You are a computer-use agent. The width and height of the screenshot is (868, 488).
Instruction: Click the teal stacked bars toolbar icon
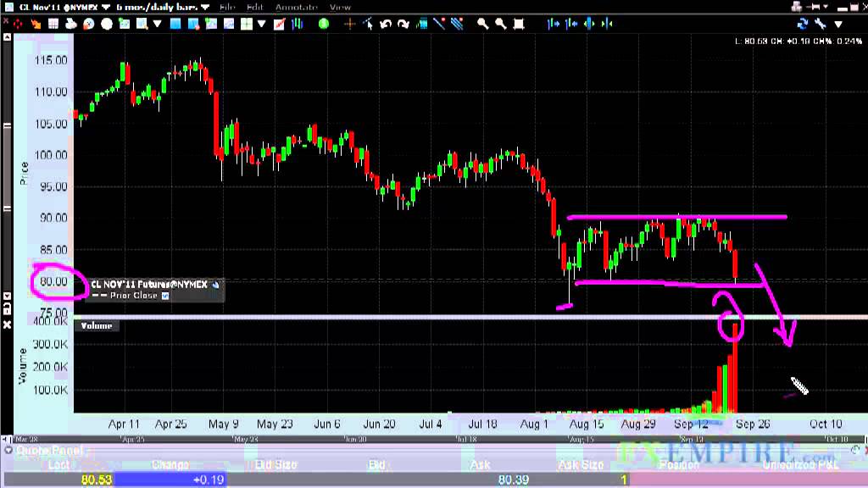(421, 24)
